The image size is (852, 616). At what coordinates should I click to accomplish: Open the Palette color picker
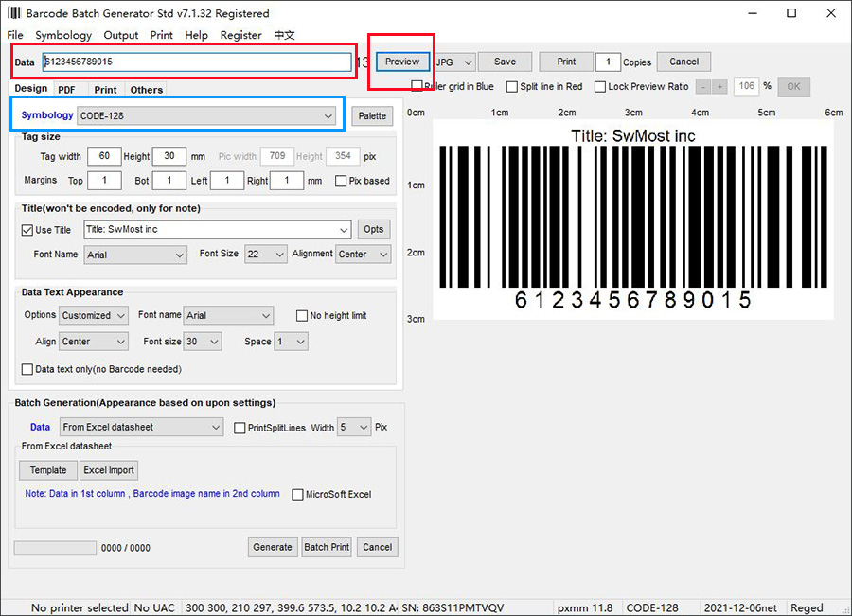click(372, 115)
